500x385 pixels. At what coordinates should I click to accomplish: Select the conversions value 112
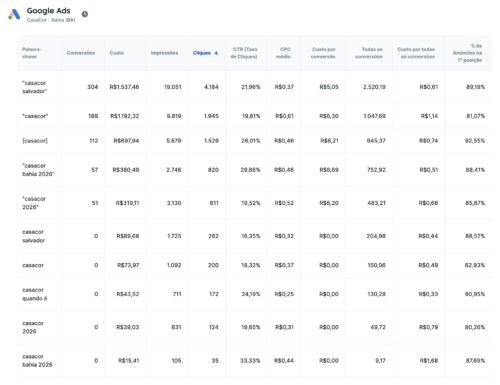[94, 141]
